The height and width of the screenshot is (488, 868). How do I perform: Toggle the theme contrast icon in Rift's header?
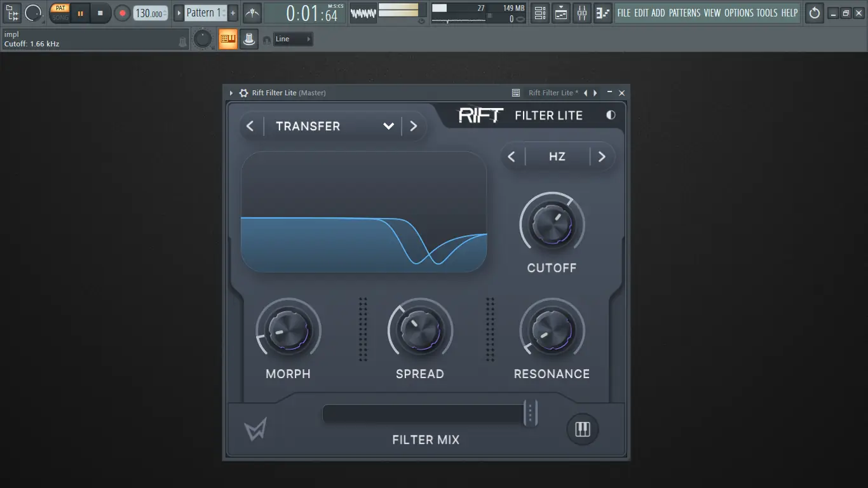coord(611,115)
